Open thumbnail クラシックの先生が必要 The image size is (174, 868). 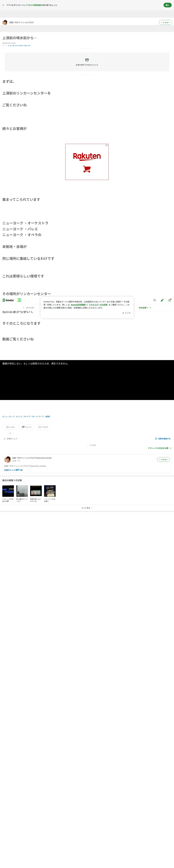tap(8, 491)
